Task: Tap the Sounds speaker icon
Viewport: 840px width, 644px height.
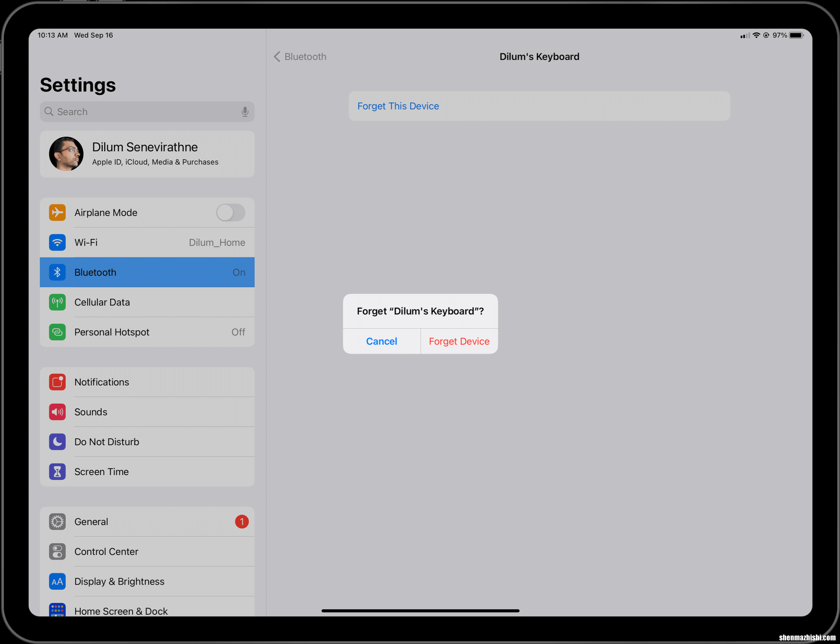Action: click(x=57, y=412)
